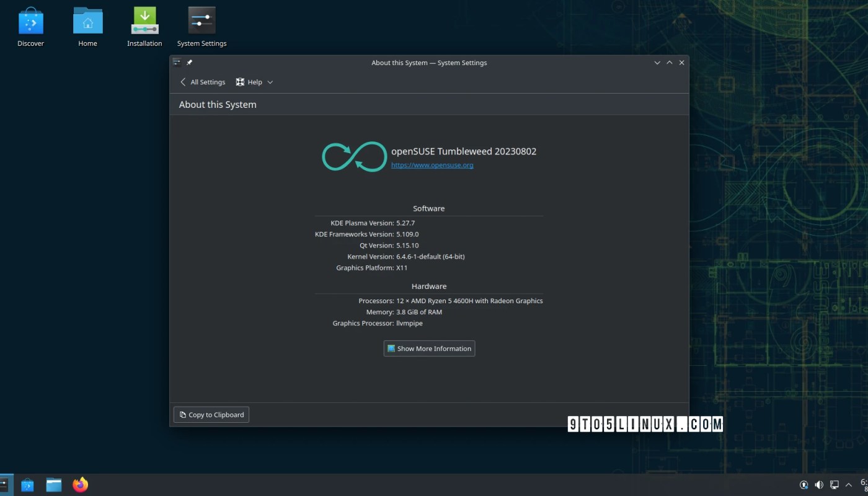This screenshot has height=496, width=868.
Task: Click the openSUSE infinity logo
Action: [x=354, y=157]
